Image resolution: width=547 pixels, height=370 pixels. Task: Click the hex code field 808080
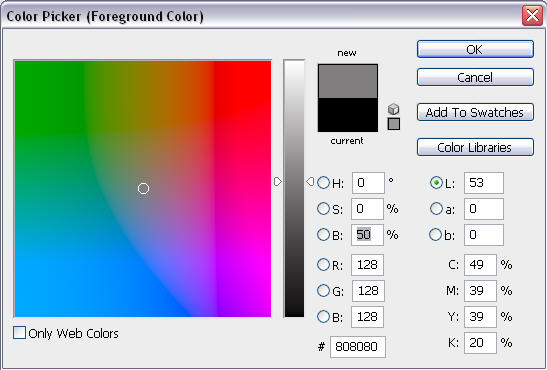click(358, 347)
